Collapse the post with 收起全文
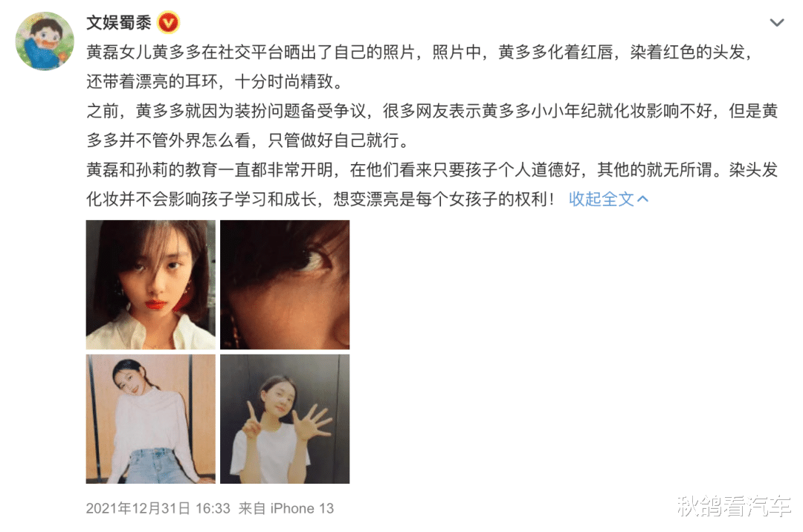 pos(602,199)
